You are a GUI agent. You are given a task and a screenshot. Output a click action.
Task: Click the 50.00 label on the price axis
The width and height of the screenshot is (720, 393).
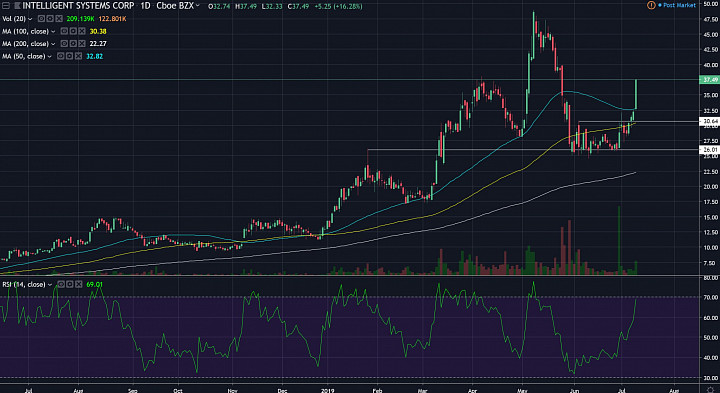[710, 4]
